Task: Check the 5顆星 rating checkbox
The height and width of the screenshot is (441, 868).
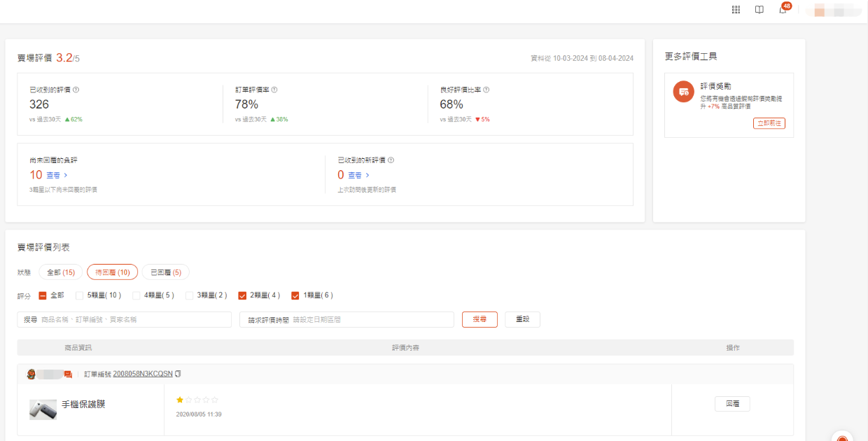Action: coord(80,295)
